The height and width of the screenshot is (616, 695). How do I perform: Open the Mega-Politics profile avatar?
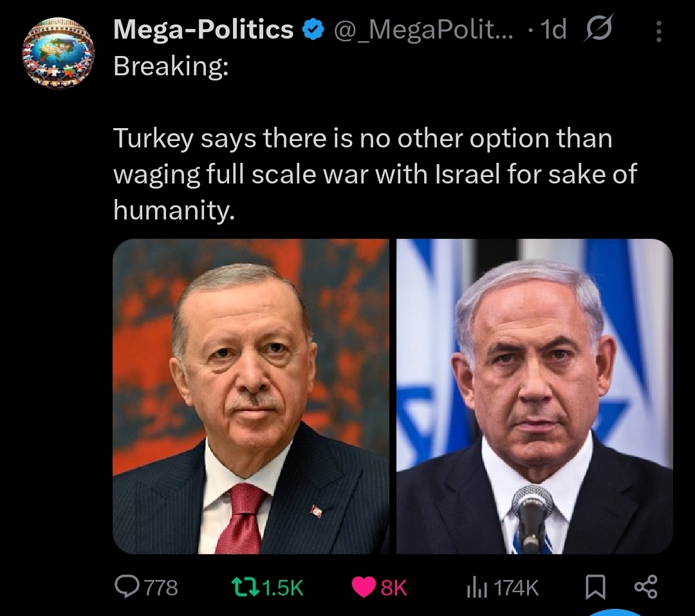click(58, 53)
